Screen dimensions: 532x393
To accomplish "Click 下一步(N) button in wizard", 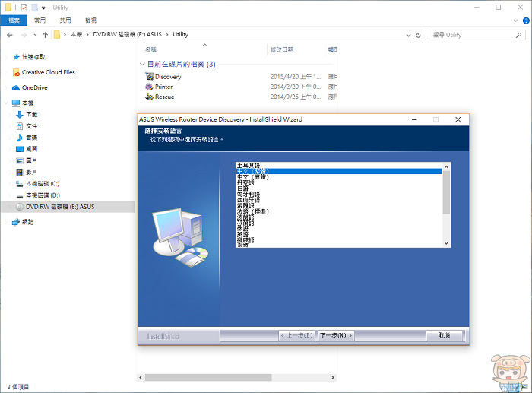I will pyautogui.click(x=336, y=336).
